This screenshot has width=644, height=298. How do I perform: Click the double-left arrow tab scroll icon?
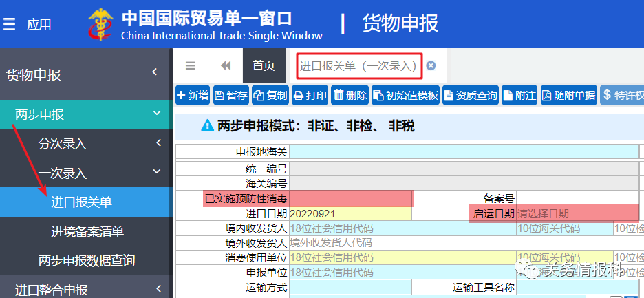pyautogui.click(x=226, y=66)
